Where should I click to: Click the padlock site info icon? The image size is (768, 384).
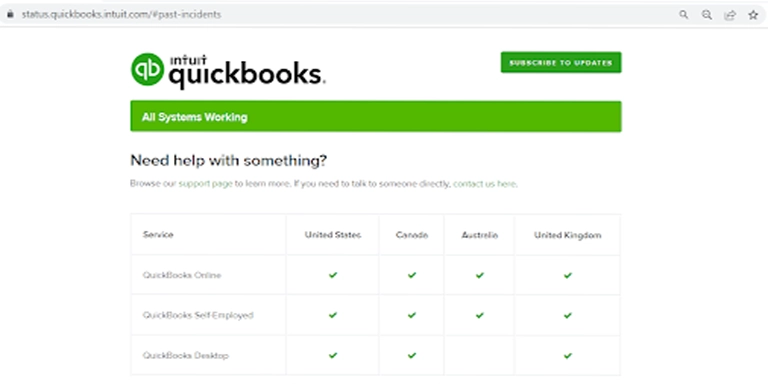pos(9,15)
